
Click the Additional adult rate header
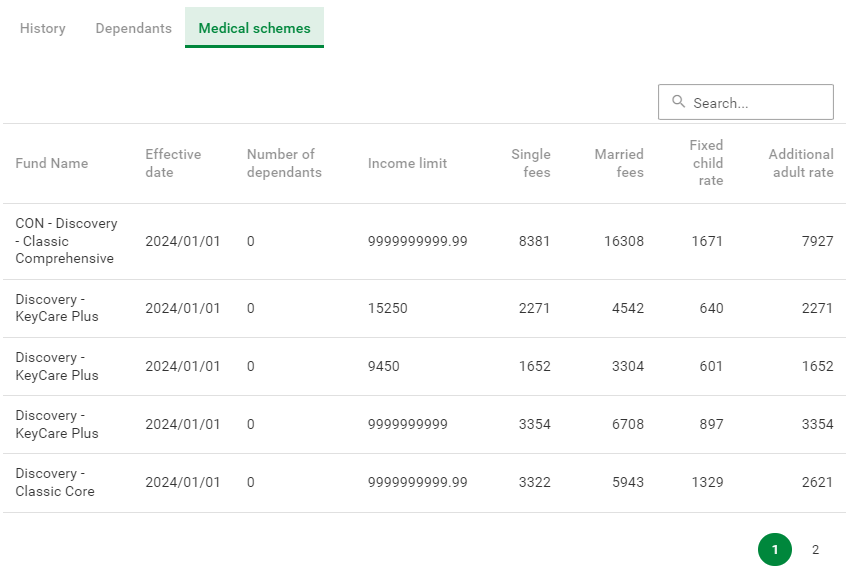[x=800, y=163]
